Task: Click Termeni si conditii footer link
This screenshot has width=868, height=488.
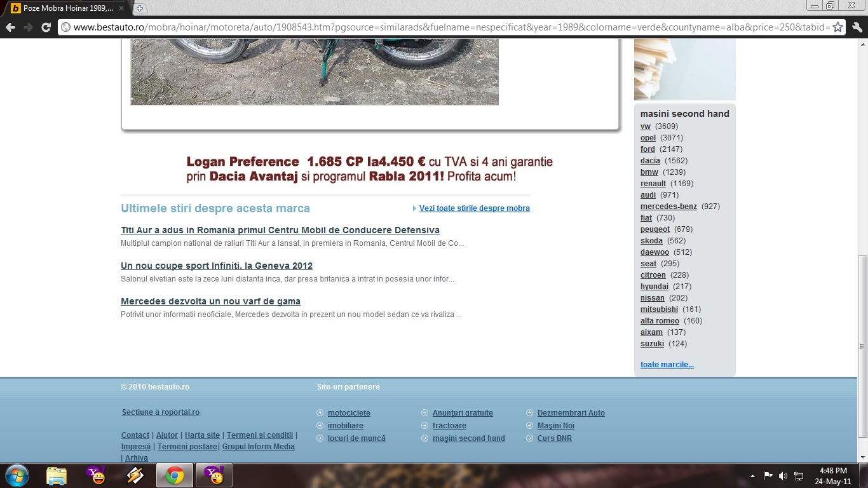Action: click(260, 435)
